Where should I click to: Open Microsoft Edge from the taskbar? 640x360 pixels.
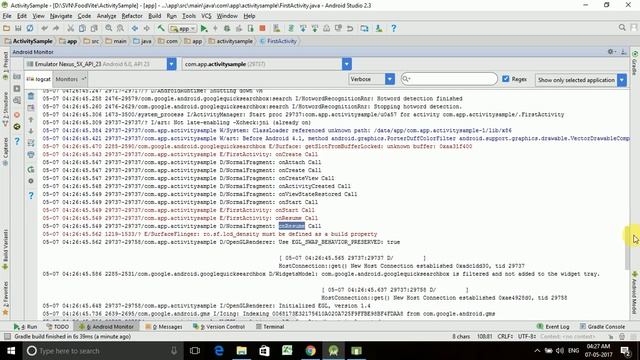coord(219,351)
